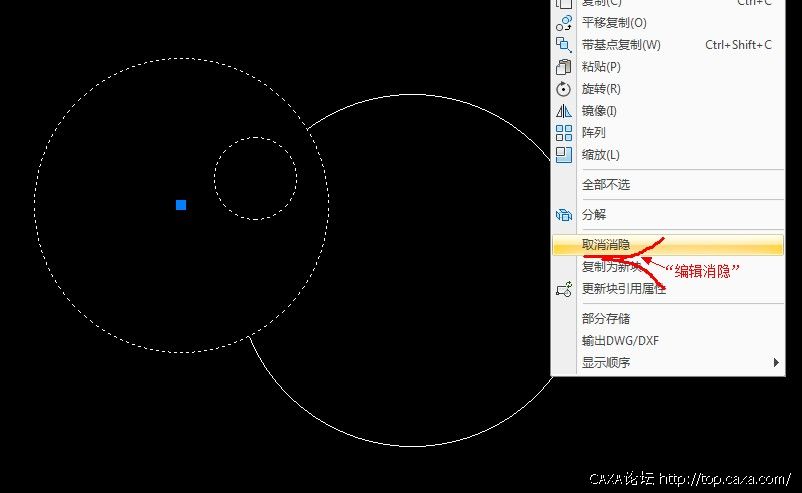Choose 取消消隐 from context menu

tap(606, 244)
